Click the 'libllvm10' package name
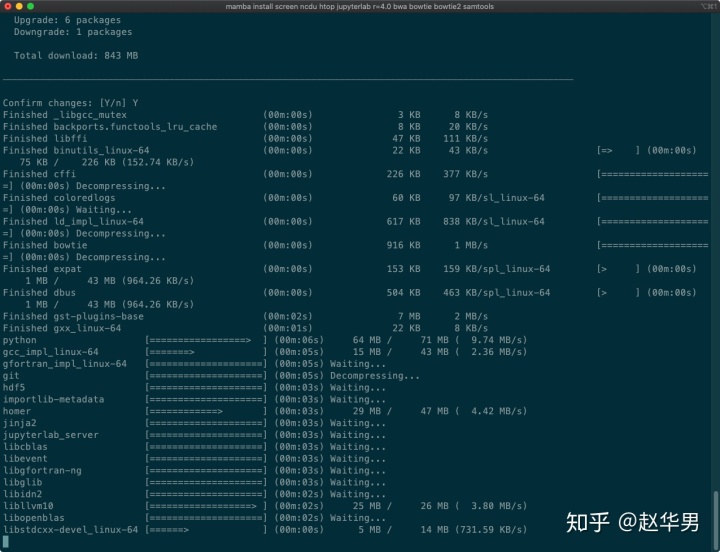The width and height of the screenshot is (720, 552). 28,506
